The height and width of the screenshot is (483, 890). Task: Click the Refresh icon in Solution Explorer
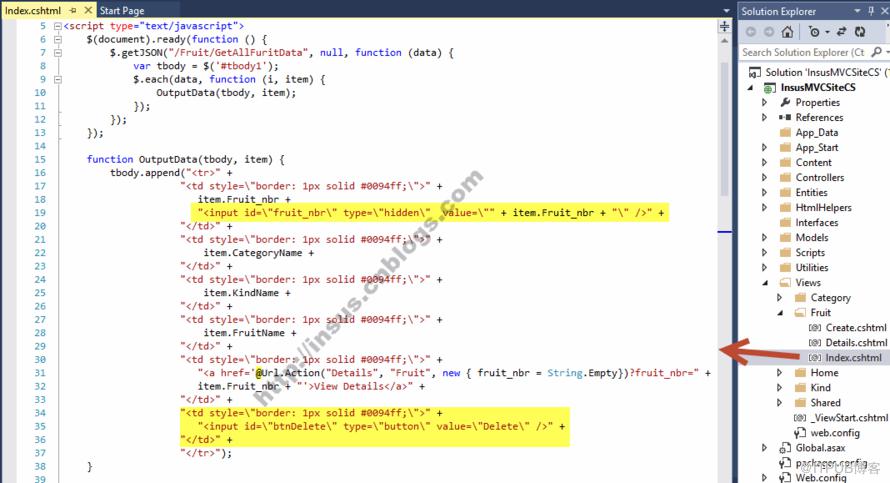pos(860,32)
